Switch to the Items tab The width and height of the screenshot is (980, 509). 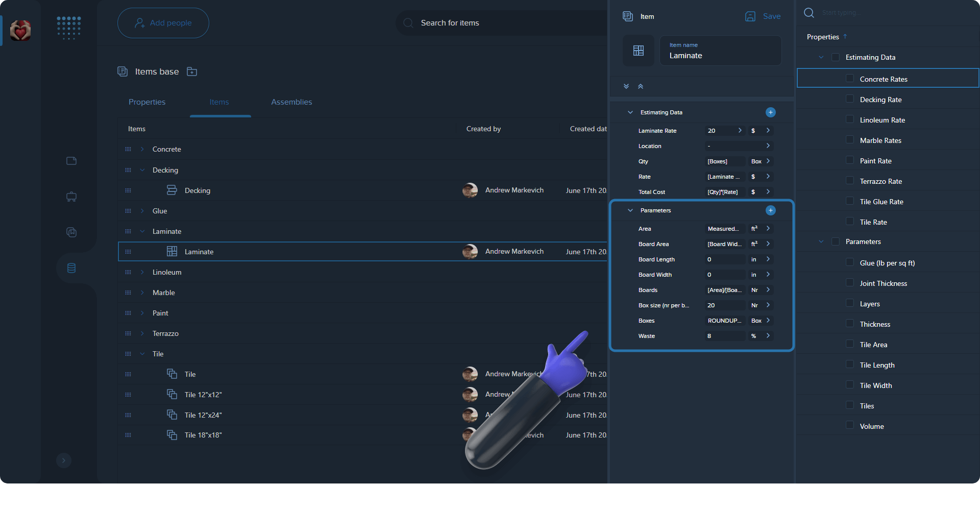[219, 102]
